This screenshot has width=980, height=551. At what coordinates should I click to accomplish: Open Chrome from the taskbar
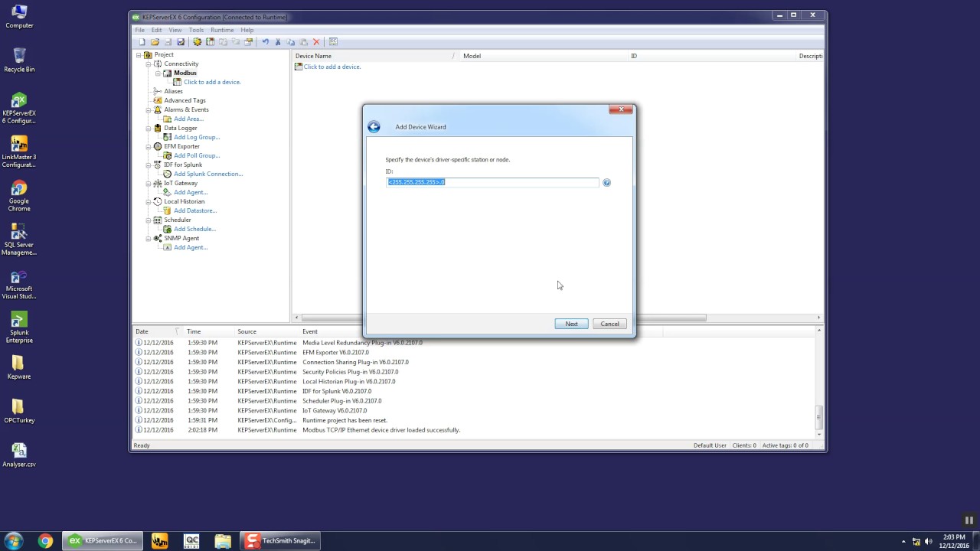point(46,541)
